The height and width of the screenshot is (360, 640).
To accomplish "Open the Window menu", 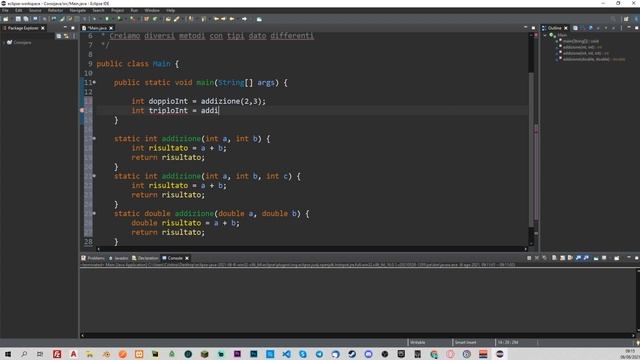I will pyautogui.click(x=152, y=10).
